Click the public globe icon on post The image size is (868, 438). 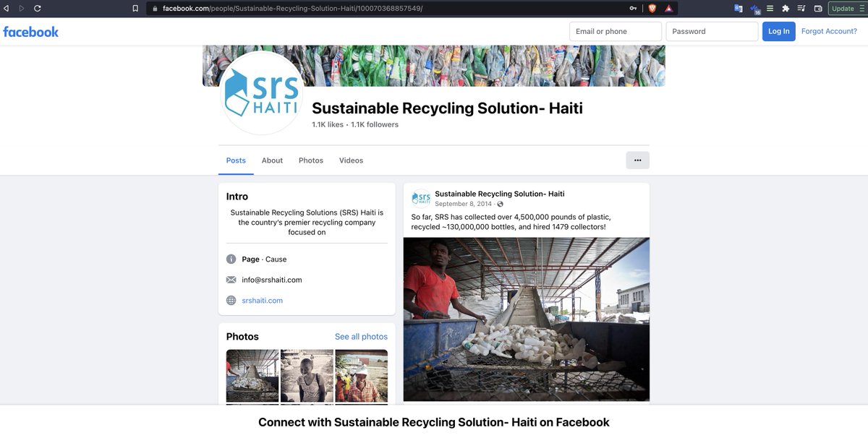500,205
